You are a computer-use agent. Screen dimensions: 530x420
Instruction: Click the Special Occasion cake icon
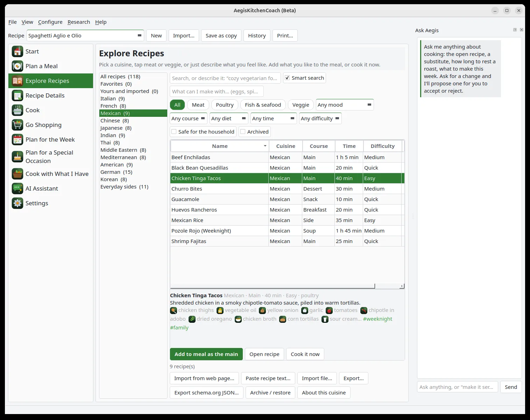(x=17, y=157)
